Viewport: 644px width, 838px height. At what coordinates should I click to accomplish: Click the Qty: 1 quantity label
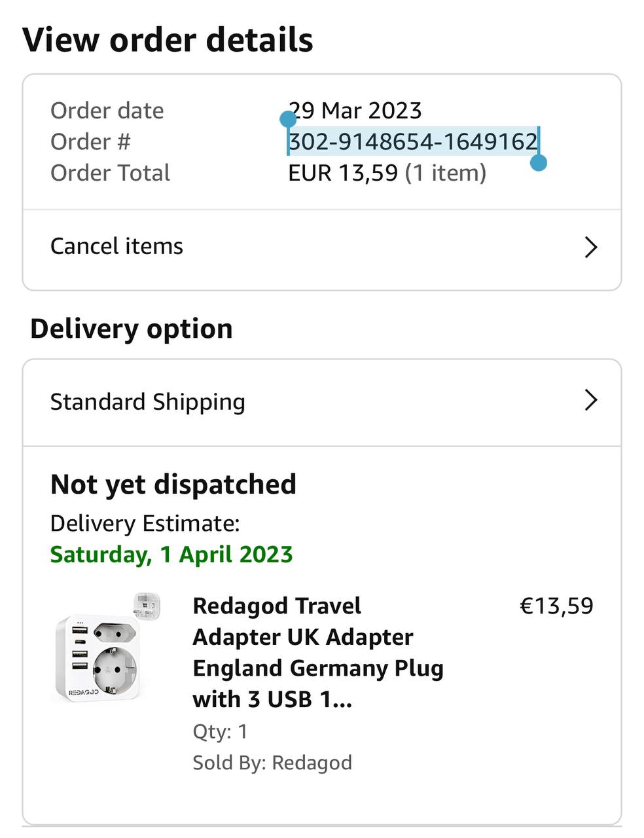pyautogui.click(x=220, y=731)
